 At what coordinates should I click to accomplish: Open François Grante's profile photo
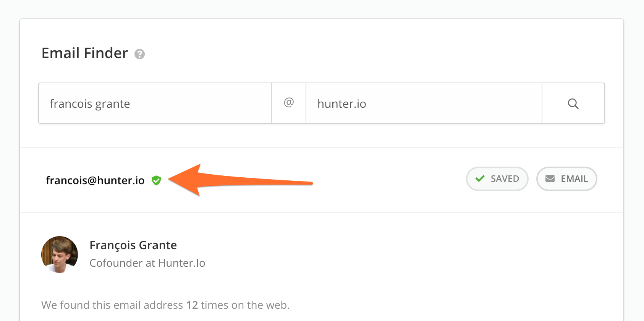[x=60, y=255]
